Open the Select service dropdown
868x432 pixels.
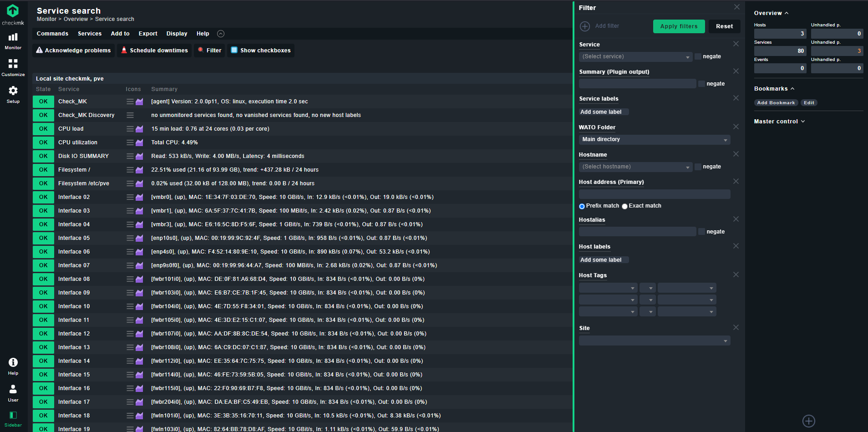pos(636,57)
